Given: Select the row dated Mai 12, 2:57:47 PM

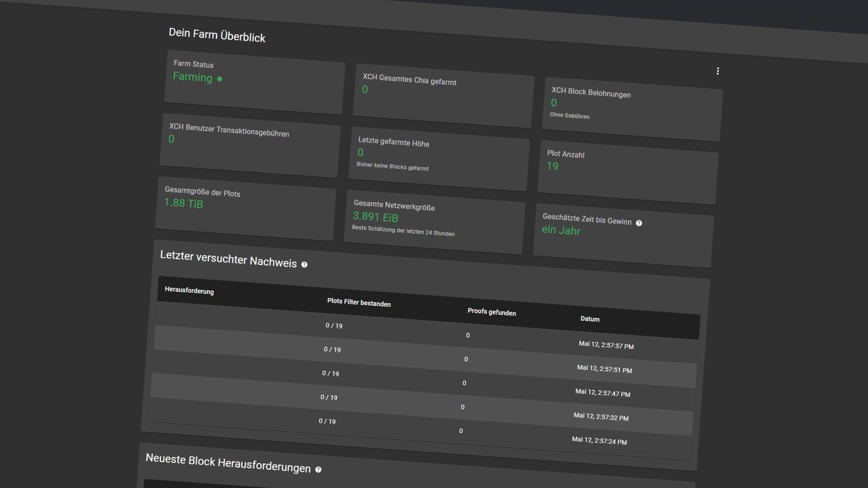Looking at the screenshot, I should point(602,393).
